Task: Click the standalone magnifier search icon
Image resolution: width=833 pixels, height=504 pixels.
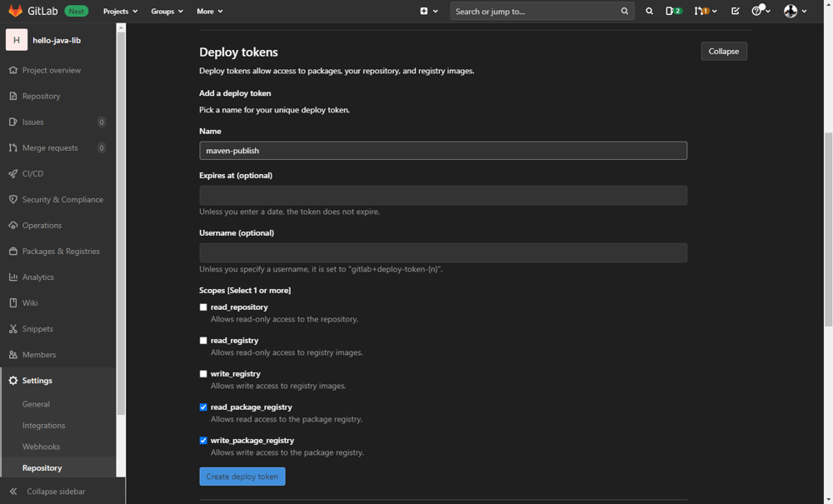Action: tap(650, 11)
